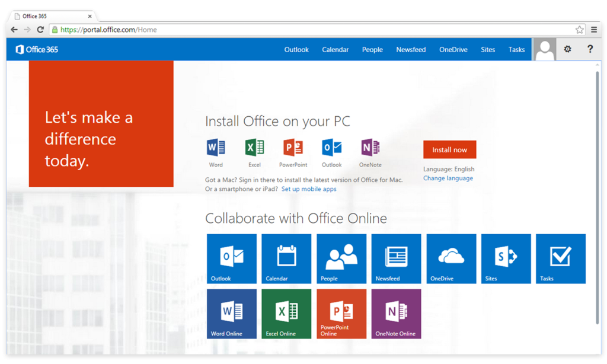This screenshot has height=364, width=607.
Task: Open the Newsfeed tile
Action: 397,258
